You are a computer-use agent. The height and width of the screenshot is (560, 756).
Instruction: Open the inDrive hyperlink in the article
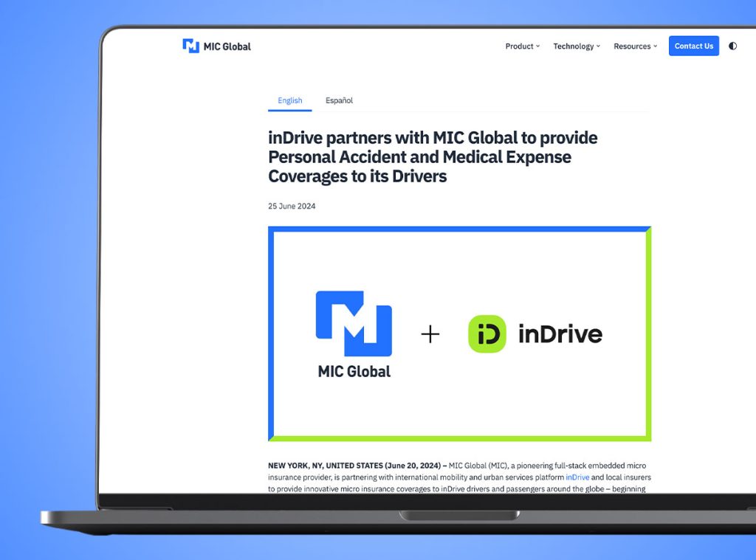pos(577,477)
